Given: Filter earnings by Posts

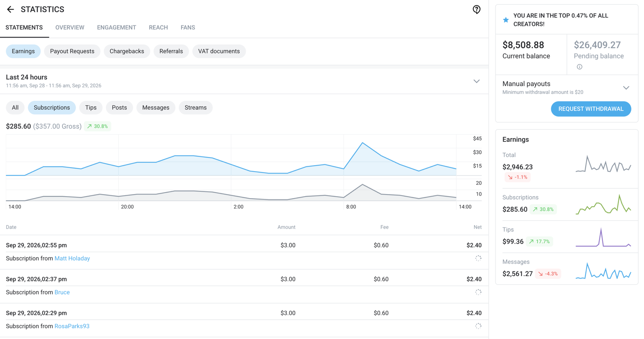Looking at the screenshot, I should (x=119, y=107).
